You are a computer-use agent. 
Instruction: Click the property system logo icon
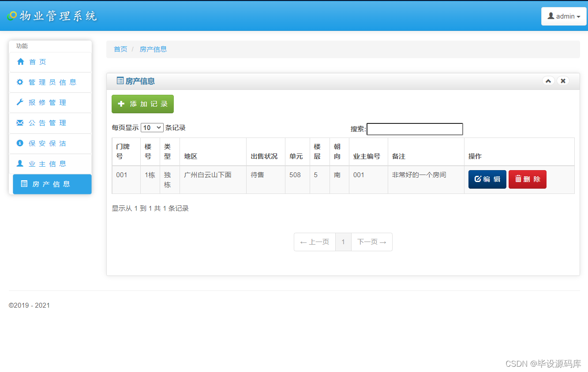pos(12,16)
